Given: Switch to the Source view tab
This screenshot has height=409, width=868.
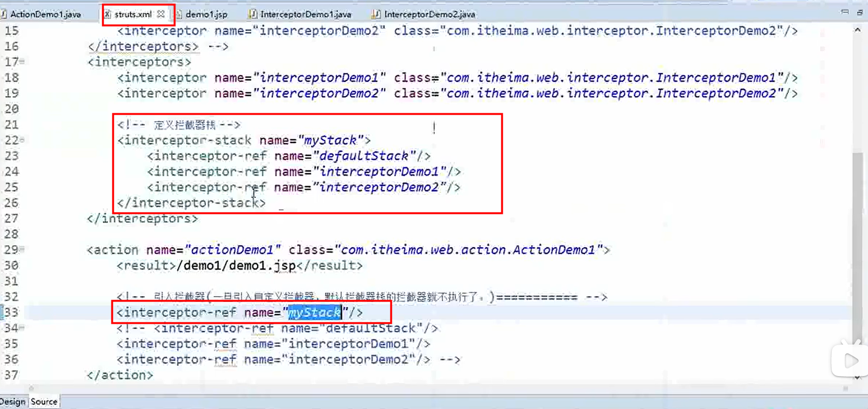Looking at the screenshot, I should pyautogui.click(x=44, y=402).
